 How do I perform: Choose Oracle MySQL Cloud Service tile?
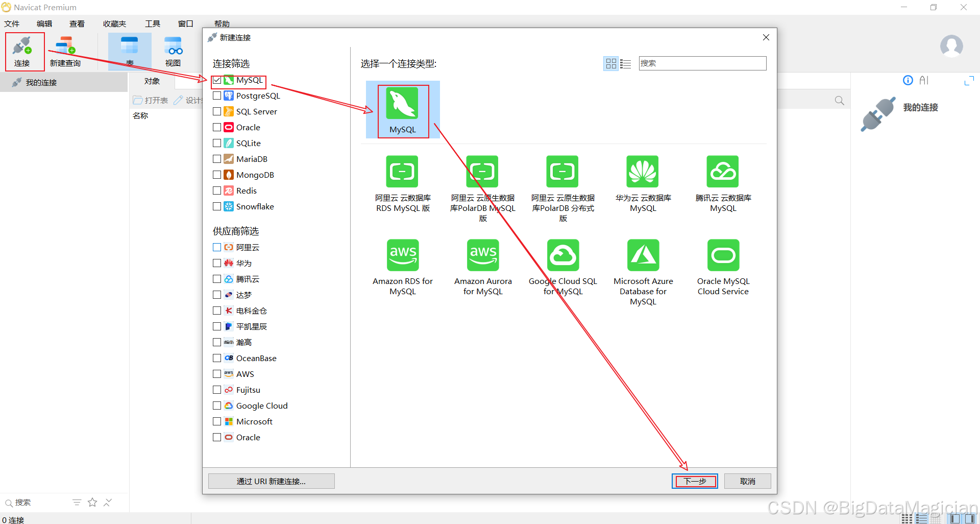pos(723,268)
